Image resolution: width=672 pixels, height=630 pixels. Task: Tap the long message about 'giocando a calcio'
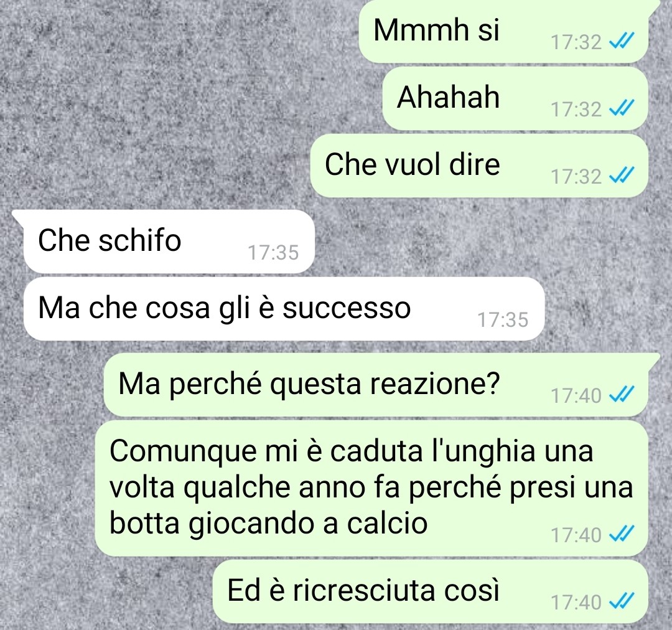click(371, 488)
